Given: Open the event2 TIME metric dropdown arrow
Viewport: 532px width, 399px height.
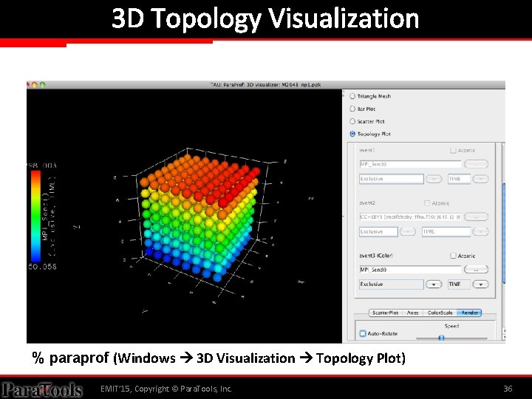Looking at the screenshot, I should (x=480, y=232).
